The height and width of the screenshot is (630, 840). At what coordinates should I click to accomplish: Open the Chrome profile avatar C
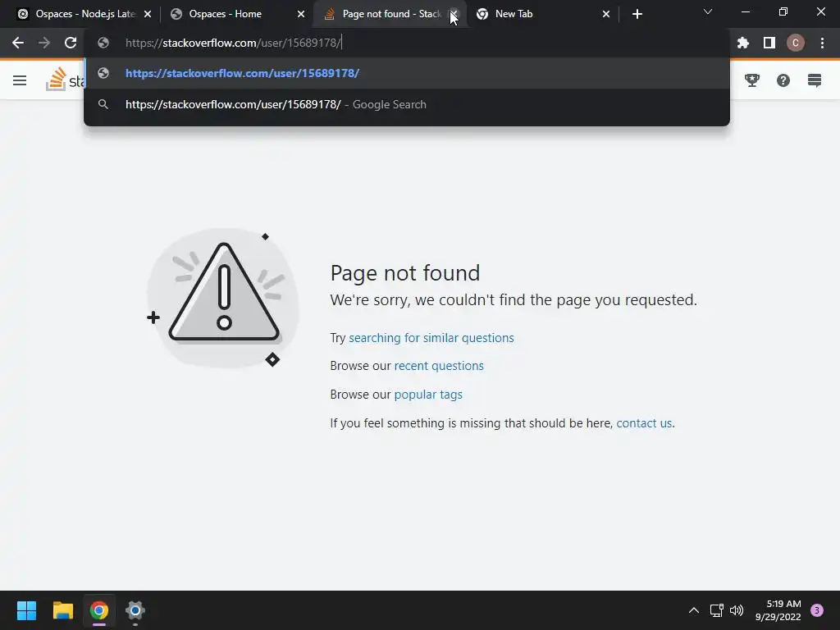[796, 43]
